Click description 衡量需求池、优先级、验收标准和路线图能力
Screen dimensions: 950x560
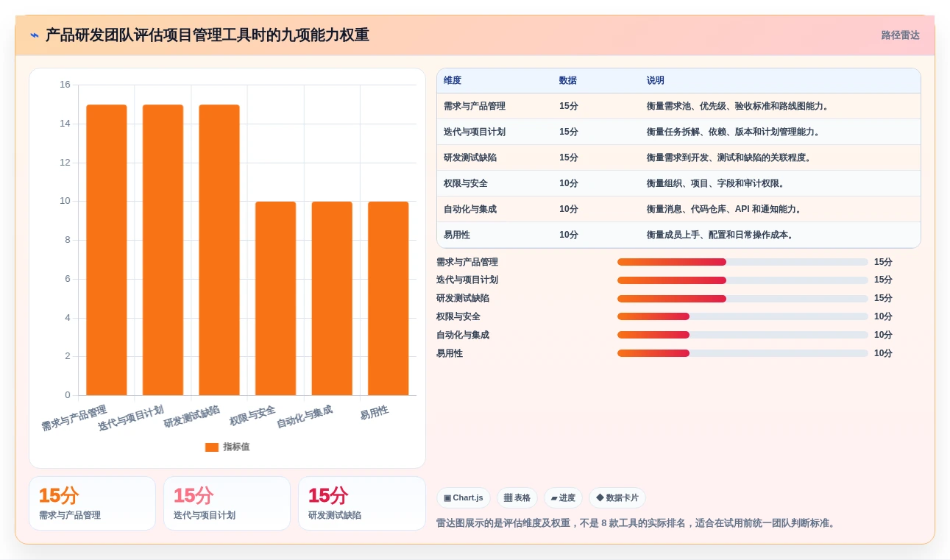(739, 106)
